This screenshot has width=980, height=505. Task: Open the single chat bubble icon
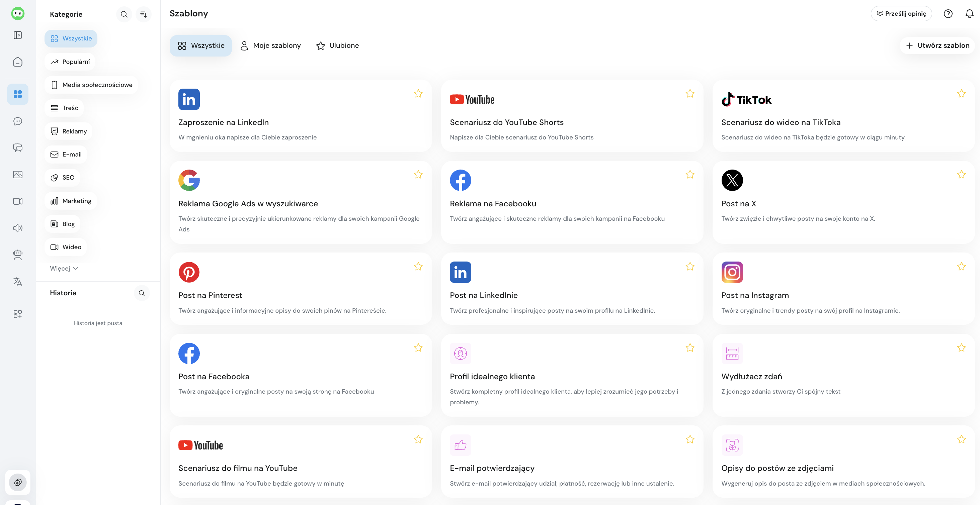point(17,121)
